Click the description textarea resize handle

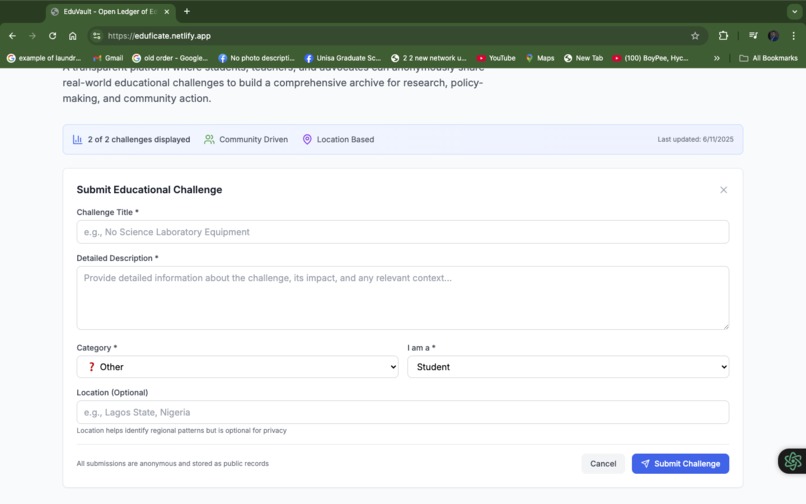coord(726,326)
